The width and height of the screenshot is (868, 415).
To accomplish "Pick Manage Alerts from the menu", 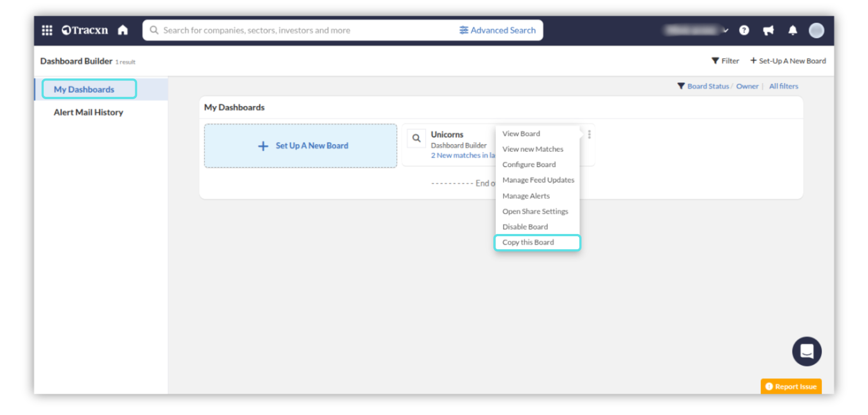I will [x=526, y=196].
